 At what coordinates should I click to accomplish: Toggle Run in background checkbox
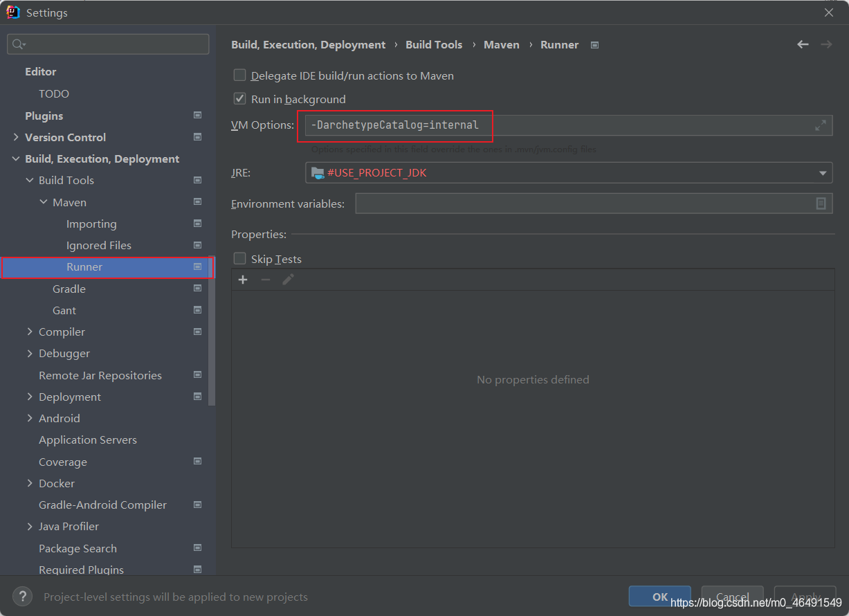[x=239, y=99]
